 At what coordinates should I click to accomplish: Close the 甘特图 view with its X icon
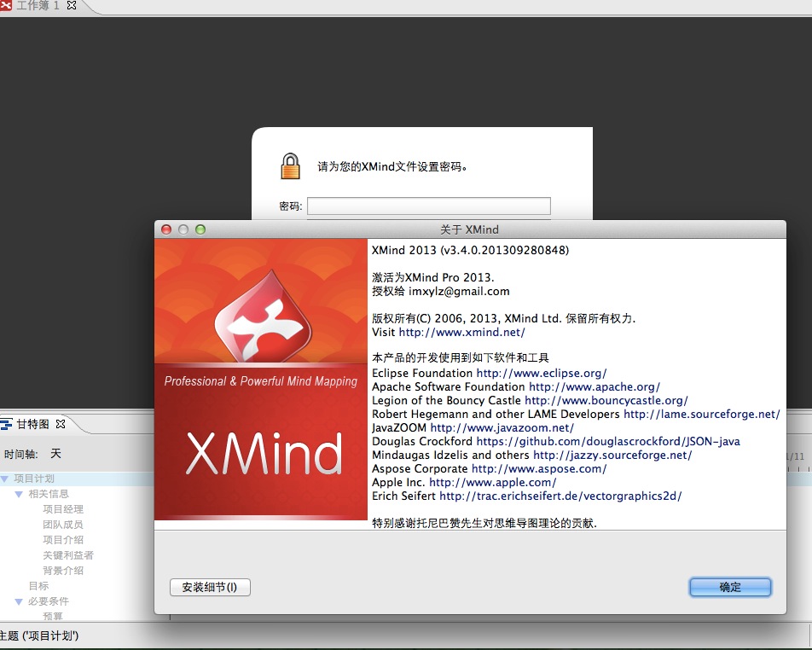pos(61,424)
